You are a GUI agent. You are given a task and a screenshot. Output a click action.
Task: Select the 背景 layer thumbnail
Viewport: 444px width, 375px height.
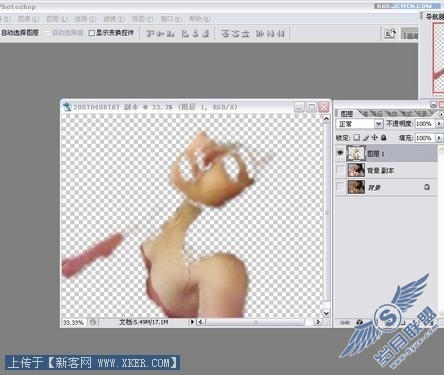[x=356, y=187]
